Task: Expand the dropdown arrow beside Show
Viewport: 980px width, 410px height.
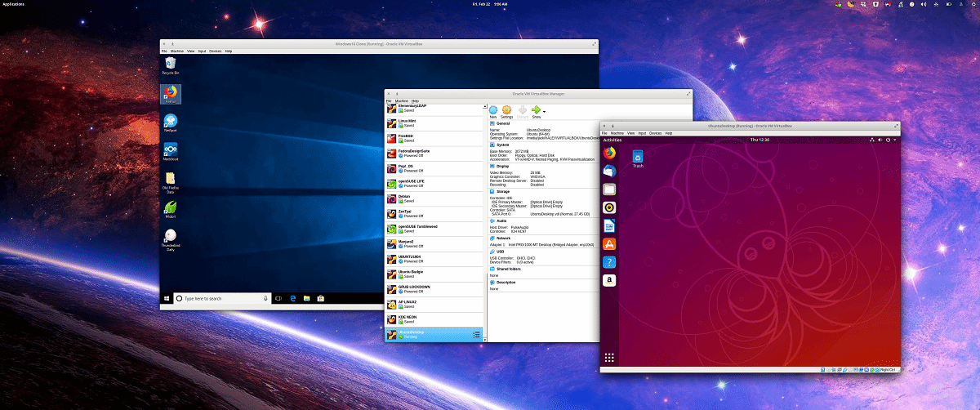Action: (545, 111)
